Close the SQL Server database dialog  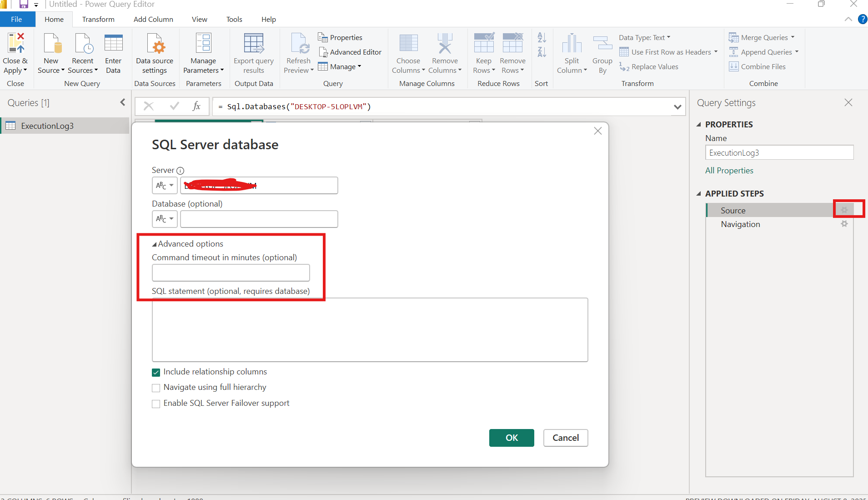[597, 131]
